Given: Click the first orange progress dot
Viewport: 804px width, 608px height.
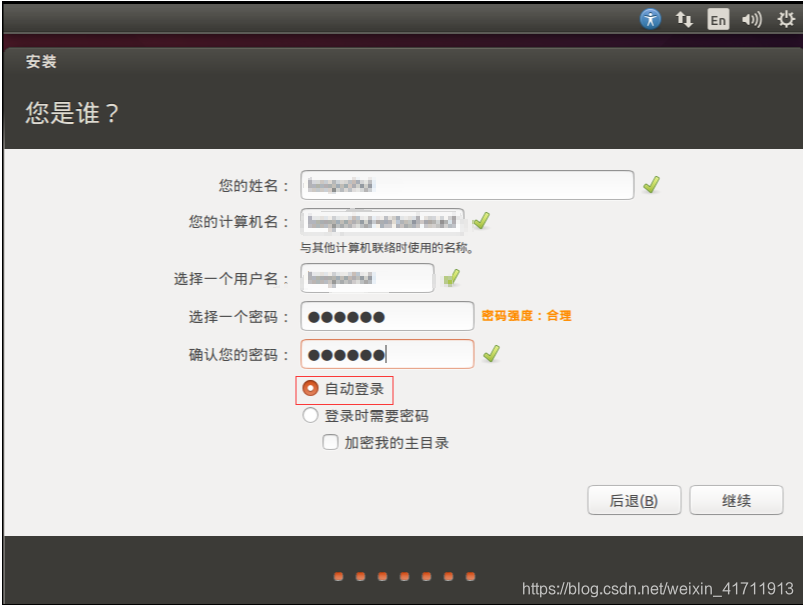Looking at the screenshot, I should point(338,576).
